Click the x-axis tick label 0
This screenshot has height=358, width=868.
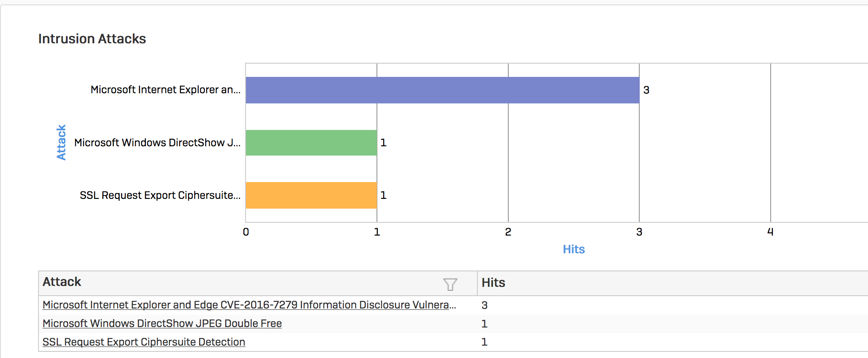coord(246,232)
